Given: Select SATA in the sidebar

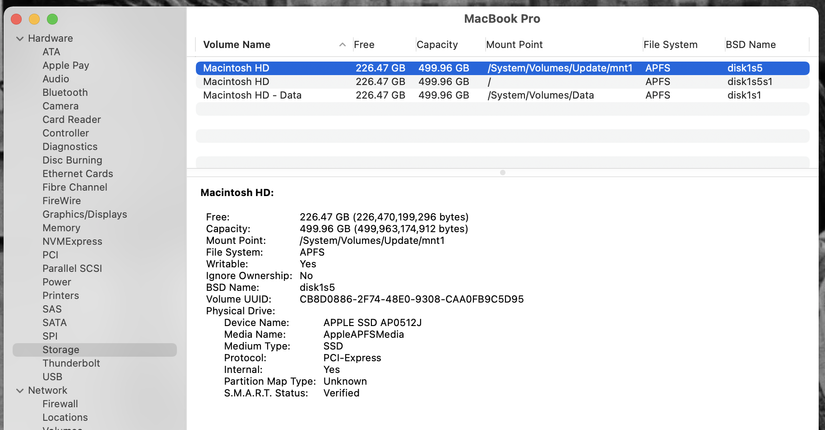Looking at the screenshot, I should click(x=55, y=323).
